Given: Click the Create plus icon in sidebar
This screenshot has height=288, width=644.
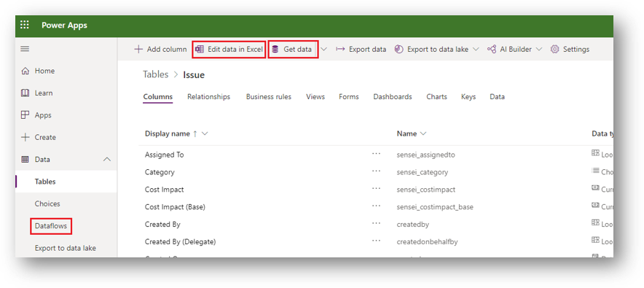Looking at the screenshot, I should pyautogui.click(x=25, y=137).
